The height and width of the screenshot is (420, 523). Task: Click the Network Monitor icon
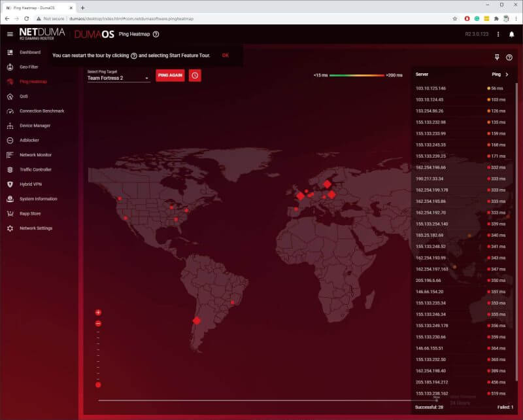pyautogui.click(x=10, y=155)
